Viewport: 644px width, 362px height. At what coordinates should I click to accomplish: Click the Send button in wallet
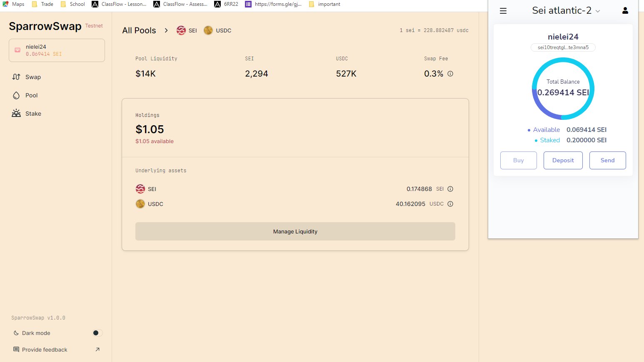(x=608, y=160)
